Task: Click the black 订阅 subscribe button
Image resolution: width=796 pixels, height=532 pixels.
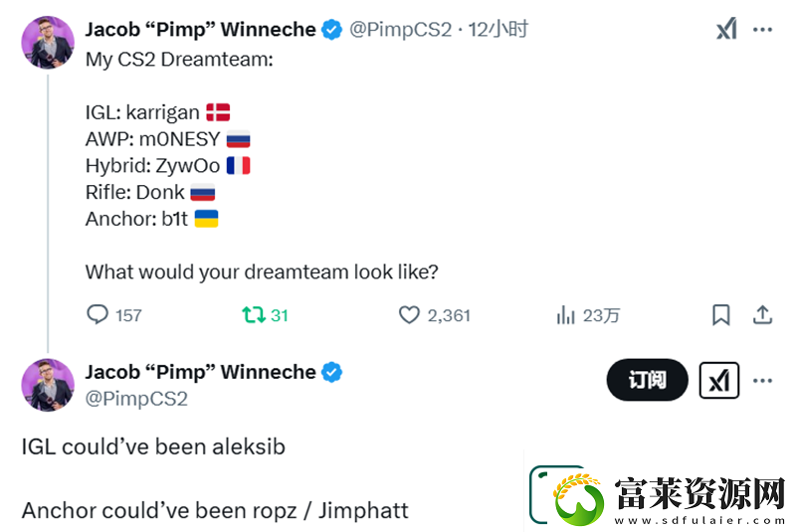Action: pos(648,380)
